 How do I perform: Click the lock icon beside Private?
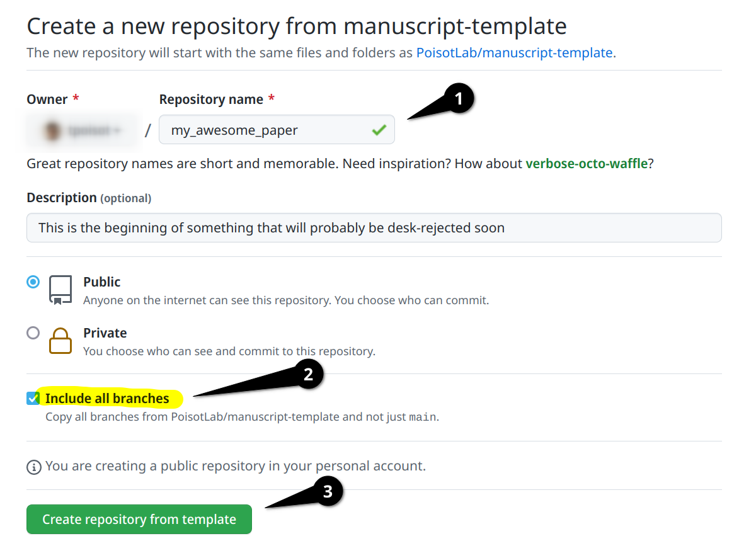point(60,341)
